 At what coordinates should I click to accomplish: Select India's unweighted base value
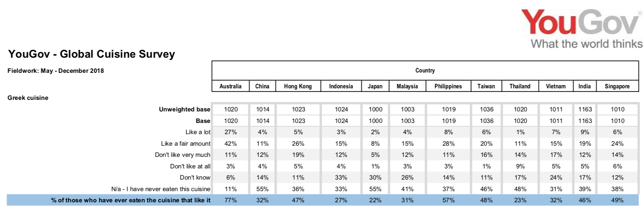pos(585,109)
